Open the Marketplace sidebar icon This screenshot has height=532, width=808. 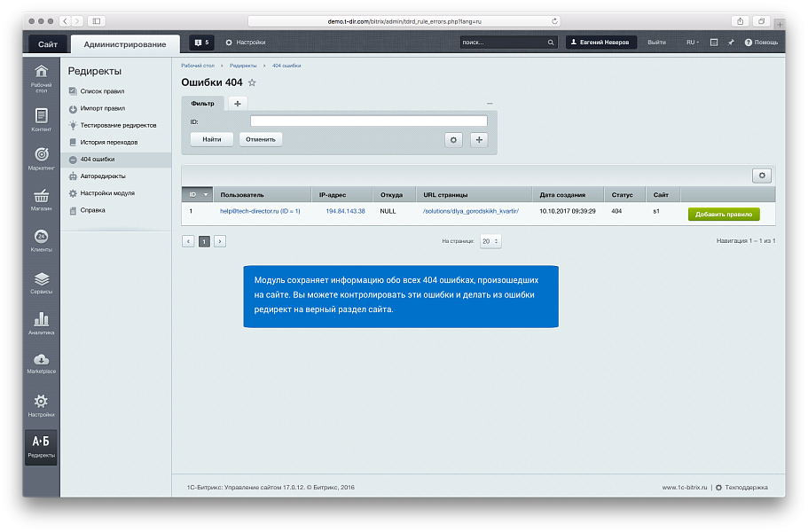[x=41, y=362]
